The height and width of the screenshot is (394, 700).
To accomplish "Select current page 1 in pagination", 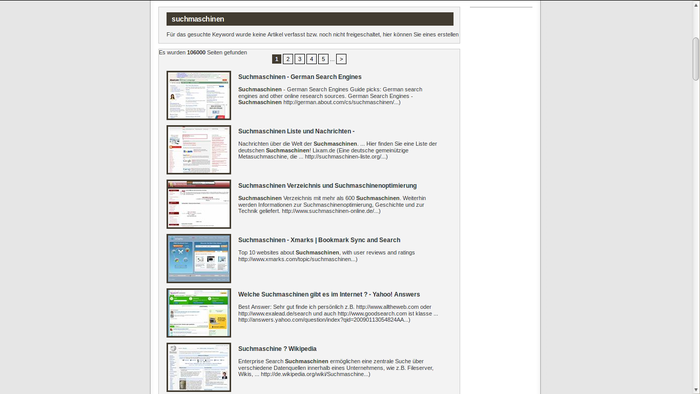I will tap(276, 59).
